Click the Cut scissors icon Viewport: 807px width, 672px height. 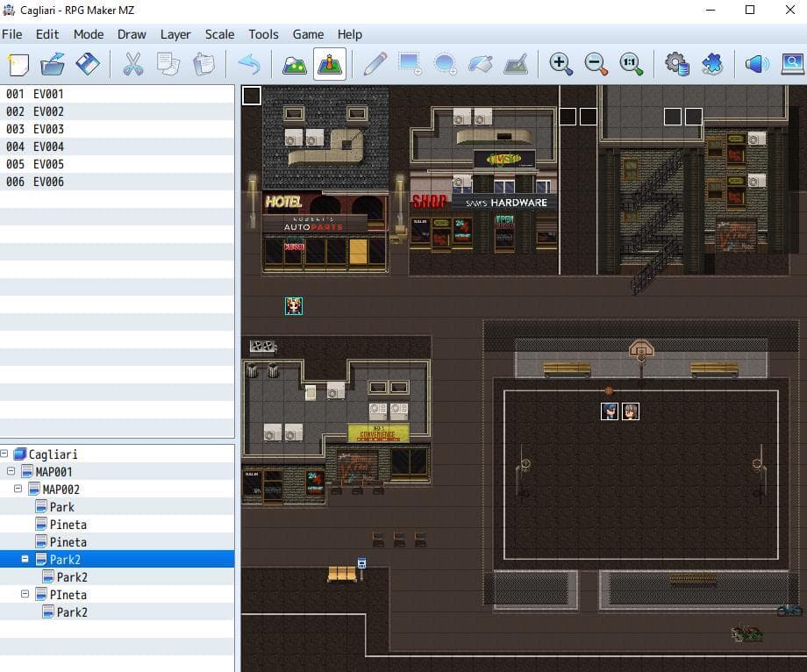point(132,64)
